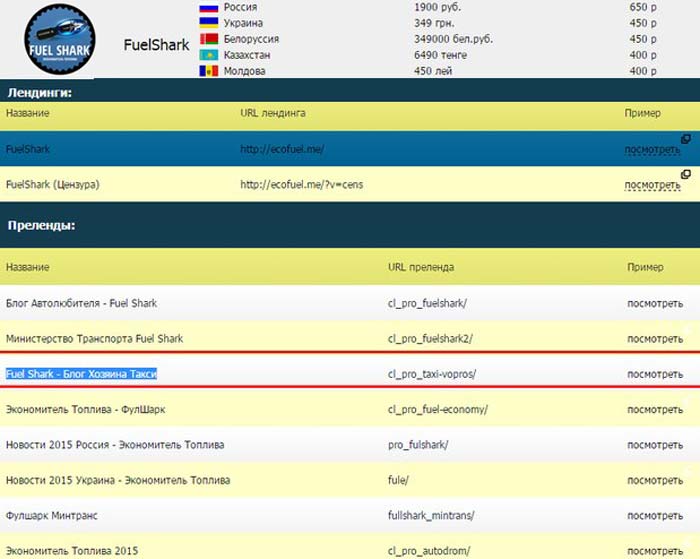The height and width of the screenshot is (559, 700).
Task: Click copy icon in FuelShark ecofuel.me row
Action: (x=686, y=139)
